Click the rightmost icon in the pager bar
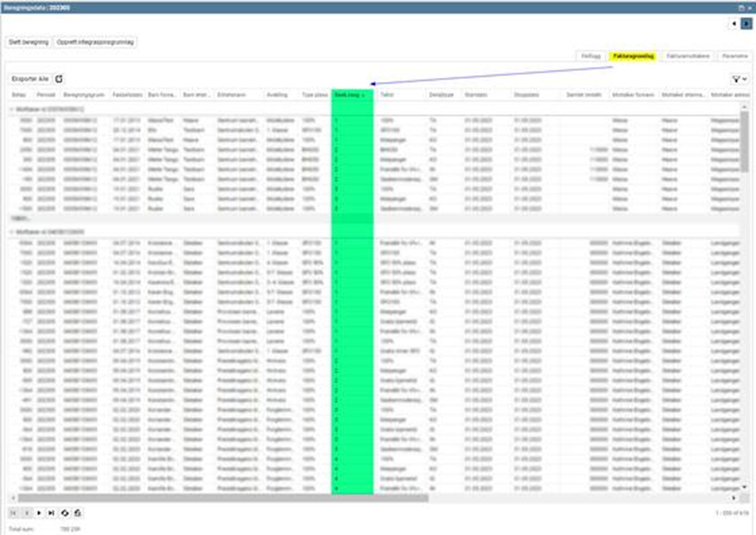Viewport: 756px width, 535px height. pos(78,513)
